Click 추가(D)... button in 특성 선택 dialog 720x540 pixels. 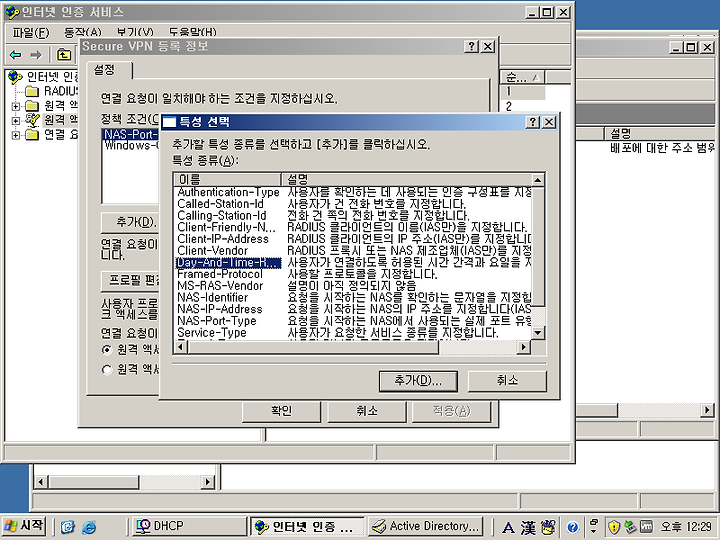pos(418,381)
